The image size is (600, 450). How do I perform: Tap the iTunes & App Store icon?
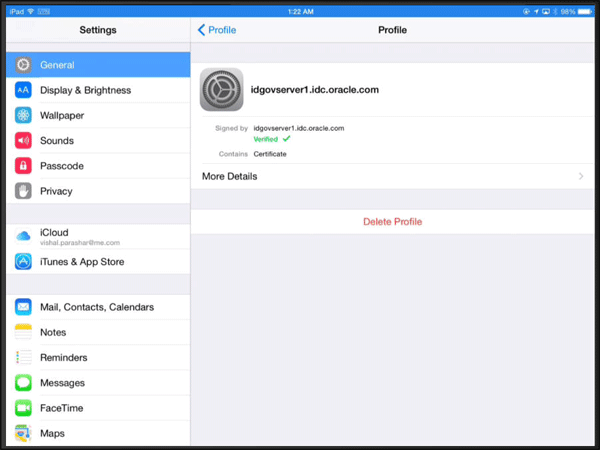point(23,262)
